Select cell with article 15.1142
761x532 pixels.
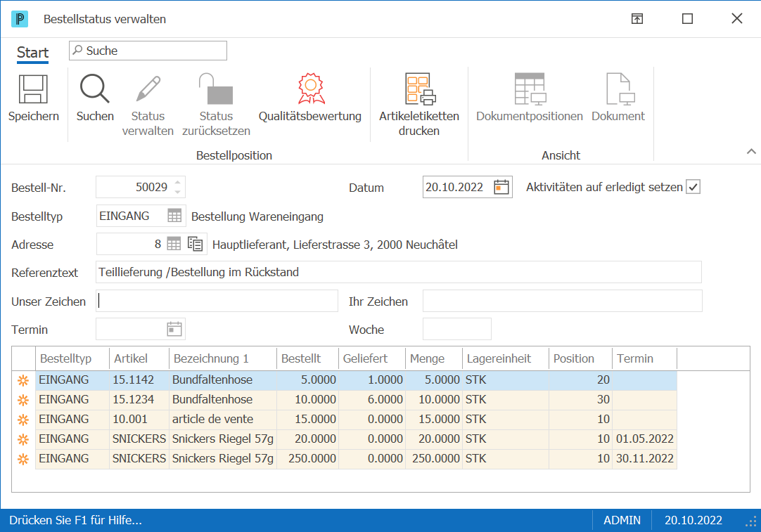139,379
